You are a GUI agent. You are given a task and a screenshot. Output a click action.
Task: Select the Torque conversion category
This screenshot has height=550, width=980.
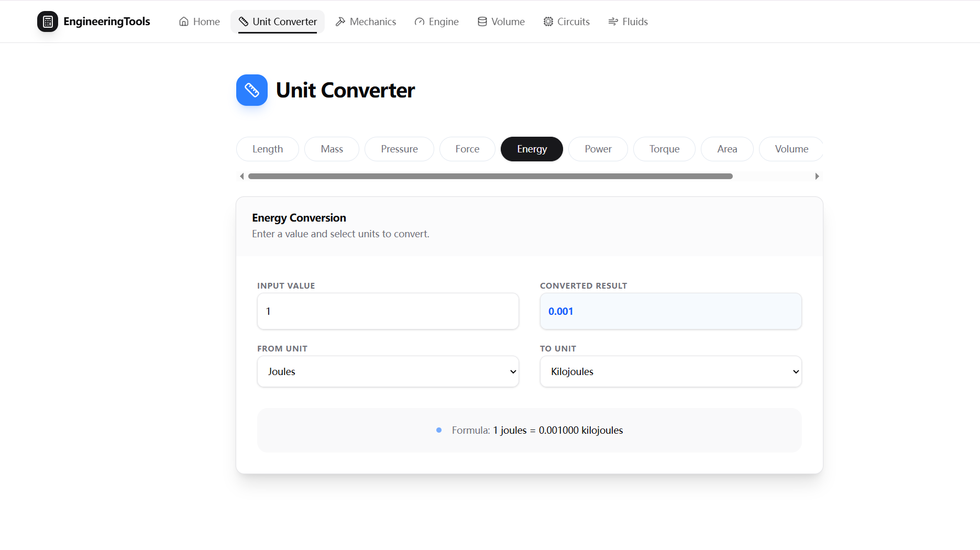tap(664, 149)
